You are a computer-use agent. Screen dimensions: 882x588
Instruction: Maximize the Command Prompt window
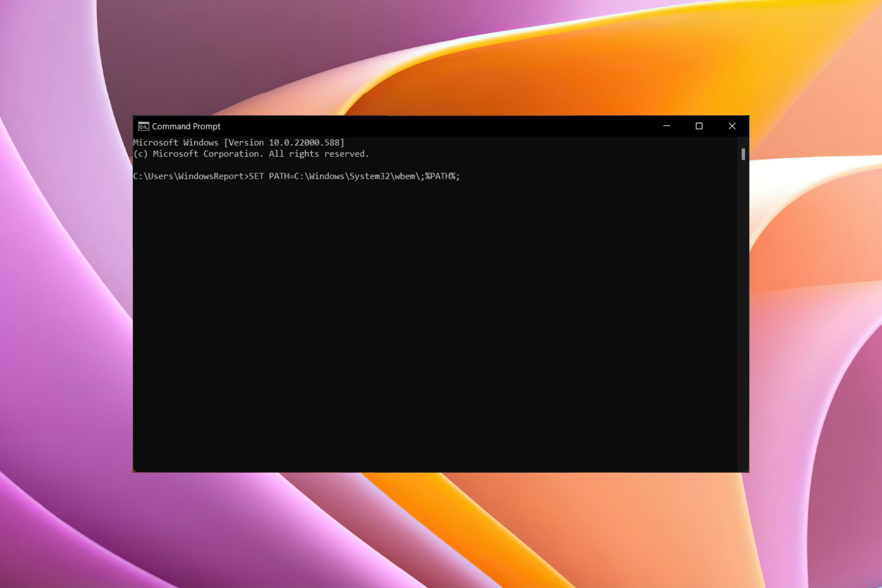pyautogui.click(x=699, y=126)
